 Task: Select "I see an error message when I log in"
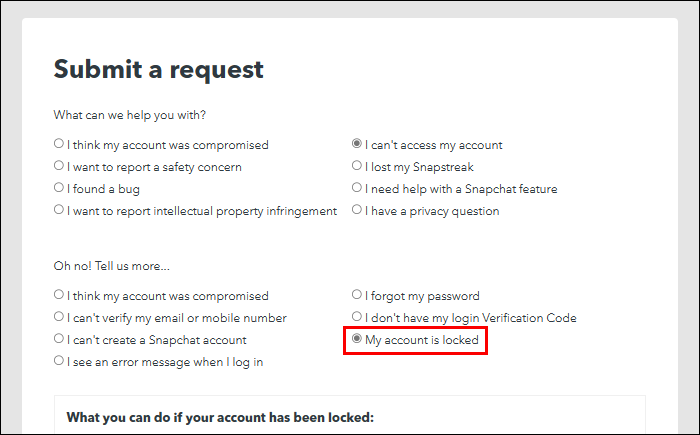[x=59, y=362]
